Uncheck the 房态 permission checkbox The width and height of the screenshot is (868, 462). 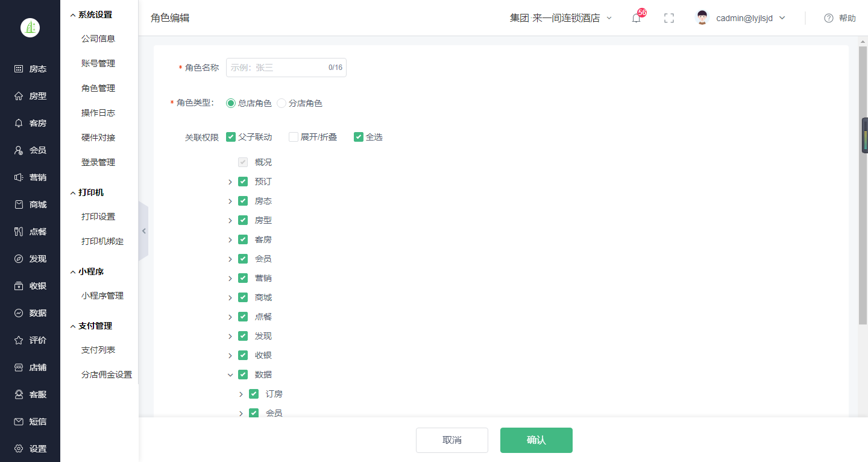(243, 201)
